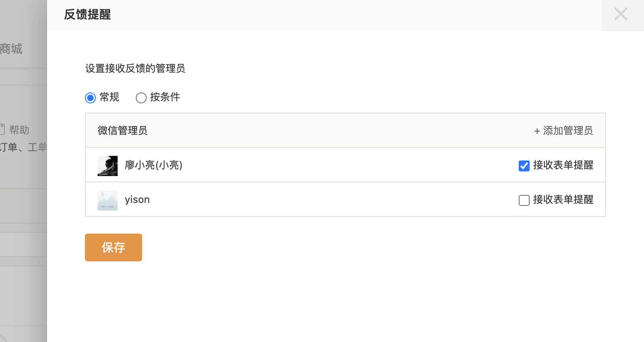Click the 添加管理员 link
This screenshot has height=342, width=644.
(567, 131)
